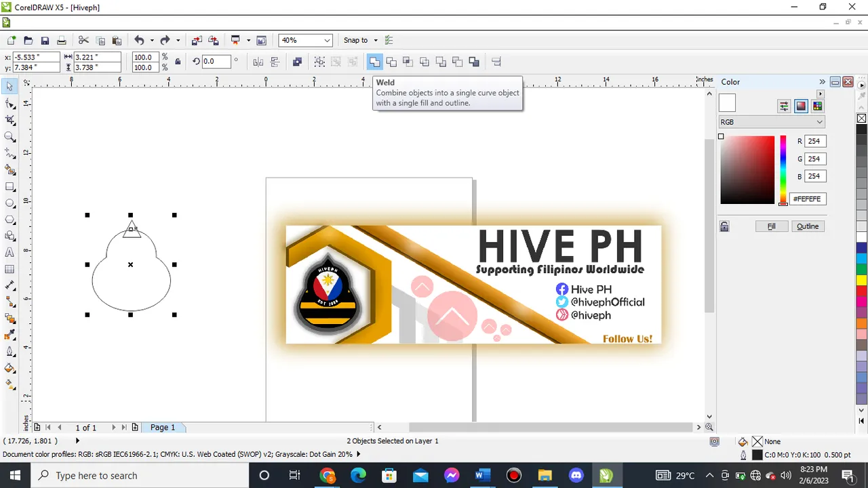868x488 pixels.
Task: Mirror the selection vertically
Action: click(x=275, y=62)
